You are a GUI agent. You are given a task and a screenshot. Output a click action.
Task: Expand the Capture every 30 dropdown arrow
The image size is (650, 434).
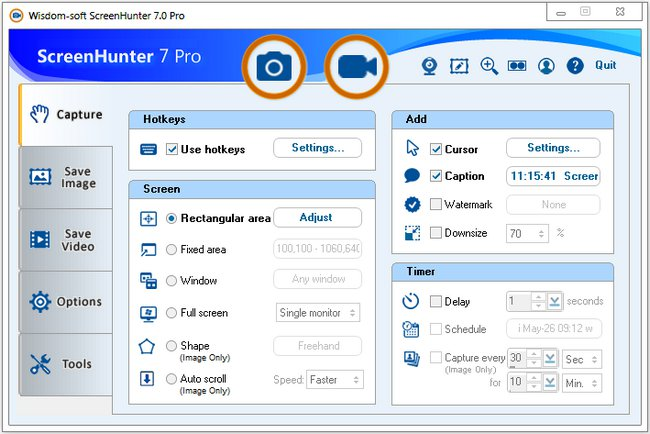(x=550, y=358)
